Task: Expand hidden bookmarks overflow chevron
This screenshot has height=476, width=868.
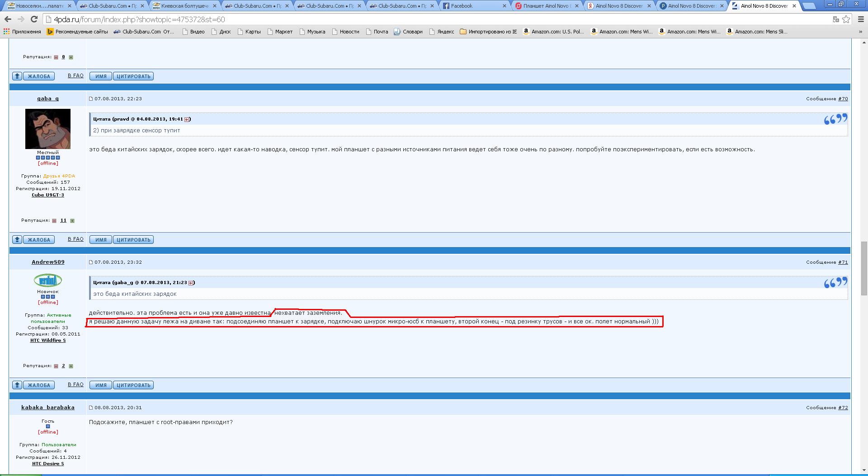Action: (x=860, y=32)
